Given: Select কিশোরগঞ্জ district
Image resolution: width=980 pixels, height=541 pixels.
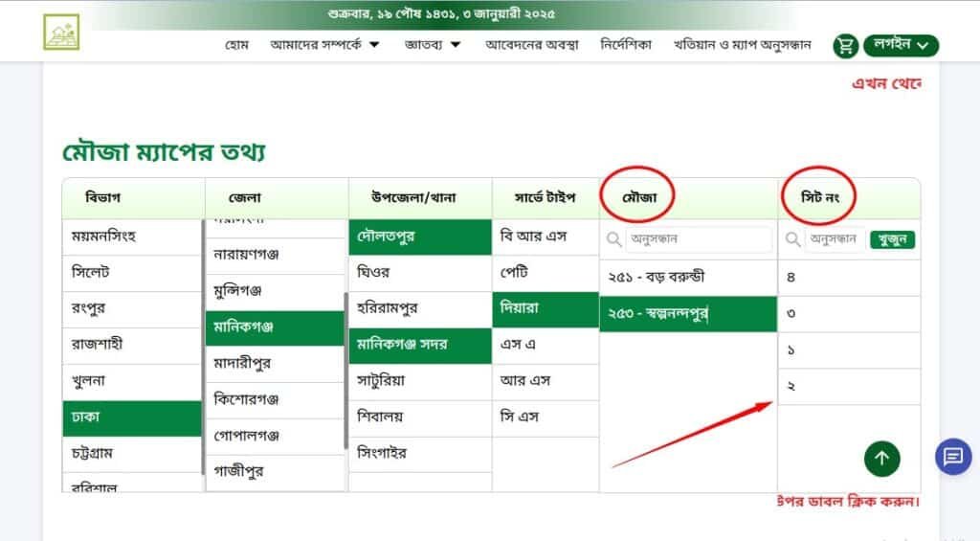Looking at the screenshot, I should pos(275,399).
